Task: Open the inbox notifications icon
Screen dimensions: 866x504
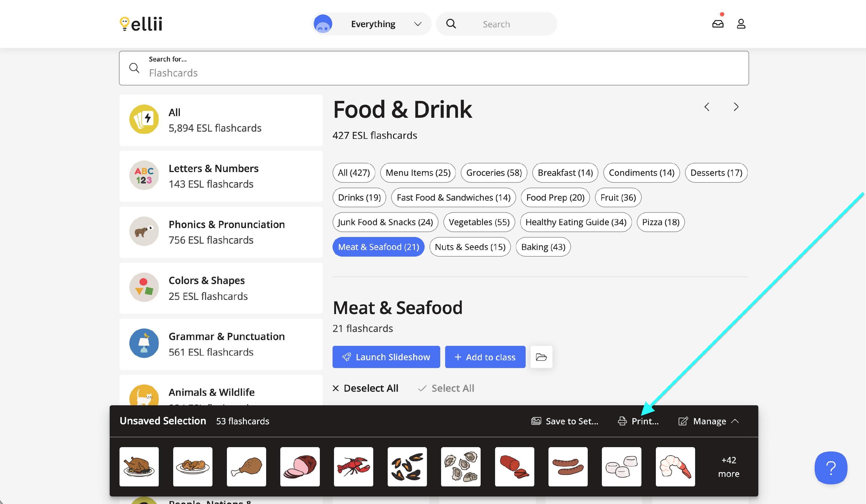Action: pos(718,24)
